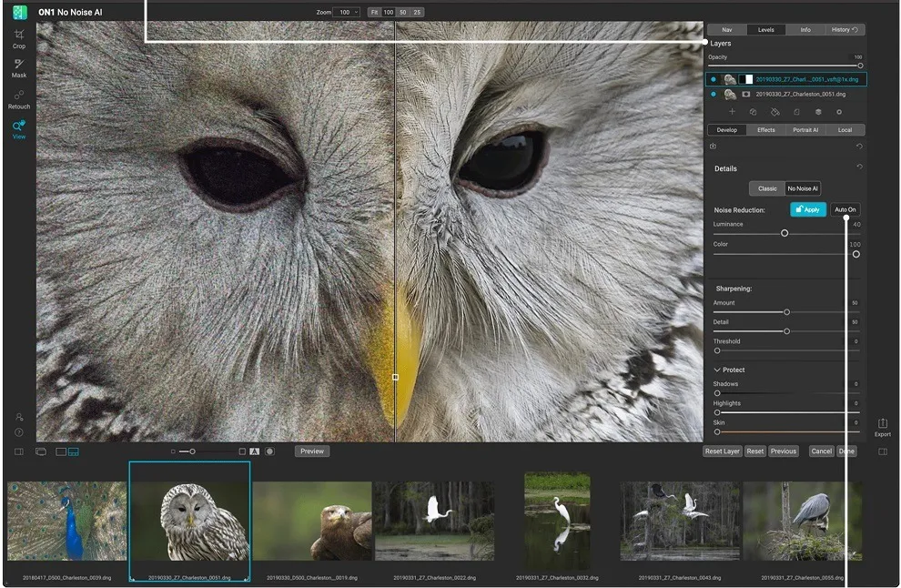Click the round grey circle icon right of the A icon
Image resolution: width=901 pixels, height=588 pixels.
(269, 451)
